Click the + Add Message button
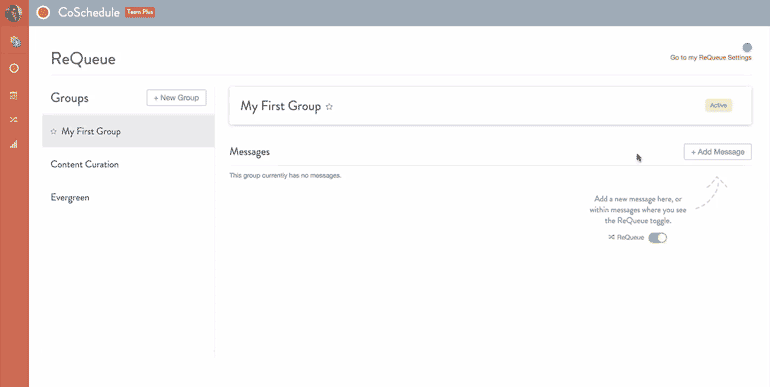This screenshot has height=387, width=770. (717, 152)
